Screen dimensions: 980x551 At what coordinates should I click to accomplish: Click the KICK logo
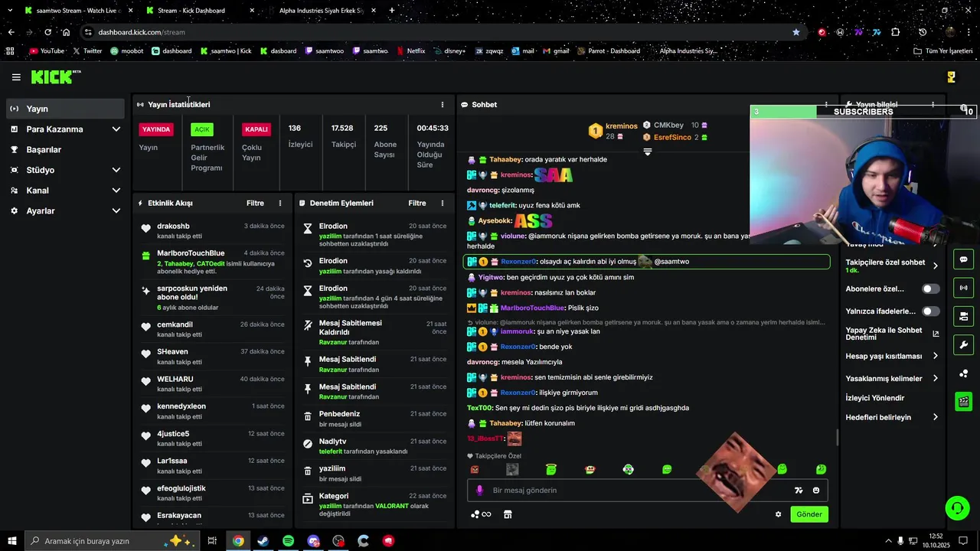pyautogui.click(x=55, y=77)
